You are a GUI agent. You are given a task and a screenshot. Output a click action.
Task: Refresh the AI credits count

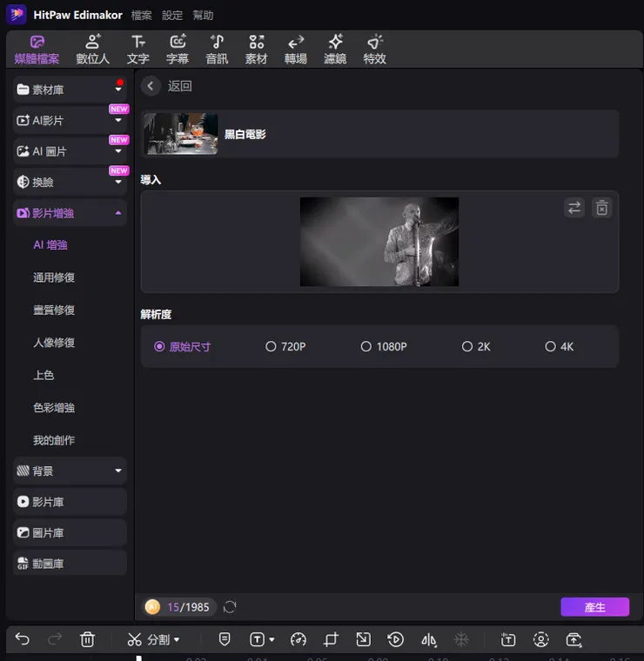click(x=230, y=607)
